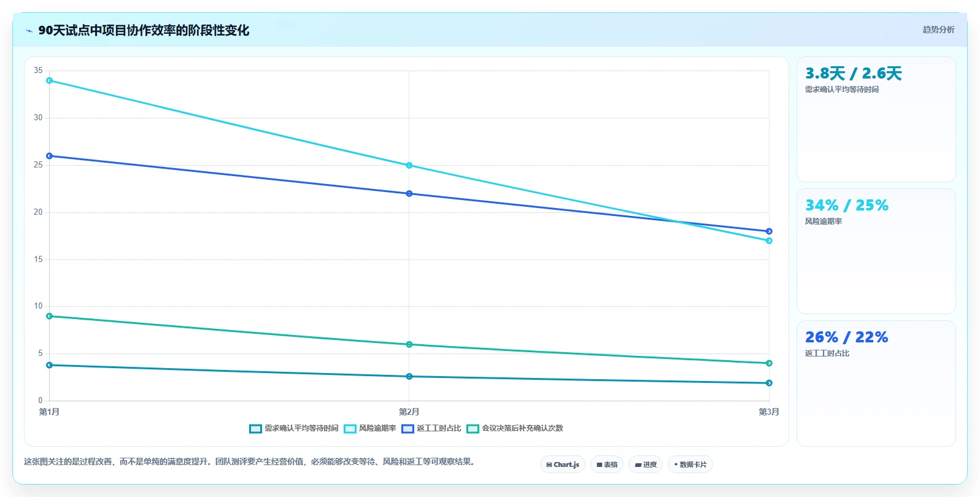Click the 3.8天 / 2.6天 stat value

pyautogui.click(x=854, y=74)
